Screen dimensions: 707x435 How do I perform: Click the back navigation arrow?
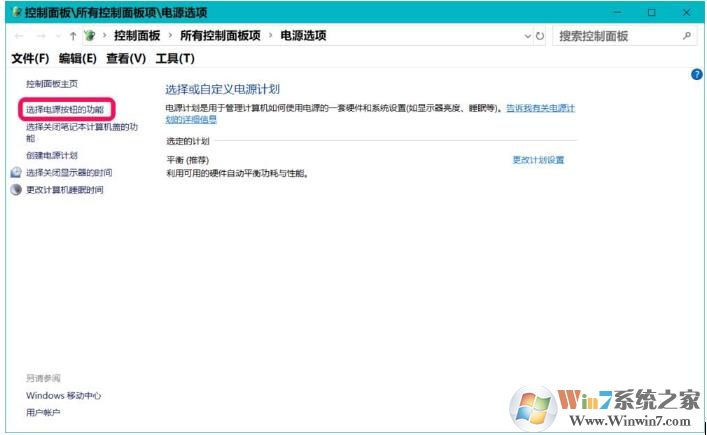pos(19,36)
